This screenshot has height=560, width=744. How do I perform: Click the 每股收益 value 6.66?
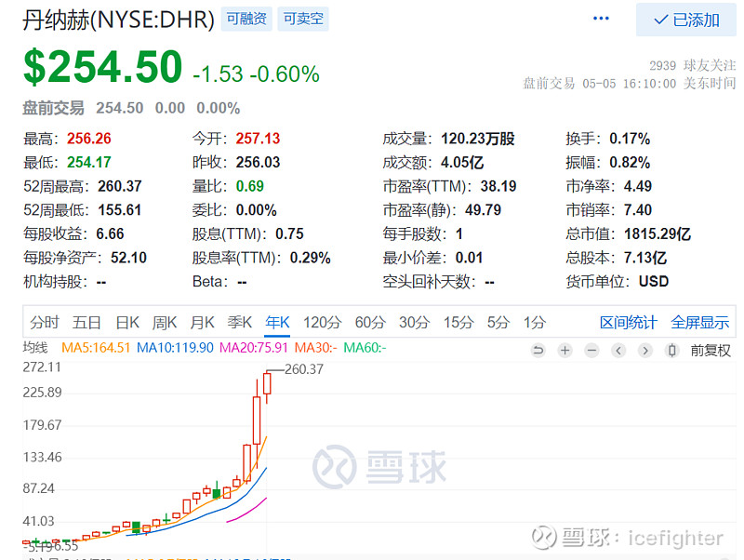click(110, 234)
